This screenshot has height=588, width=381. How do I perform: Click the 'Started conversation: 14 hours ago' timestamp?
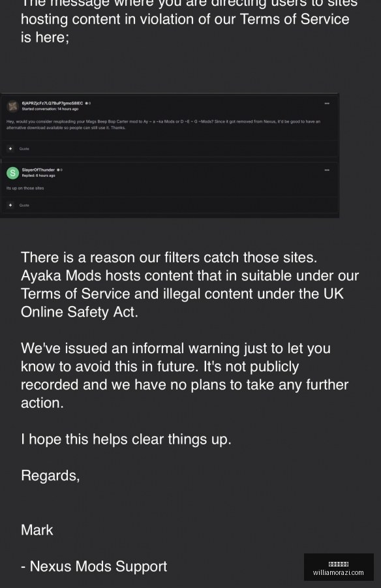tap(50, 109)
